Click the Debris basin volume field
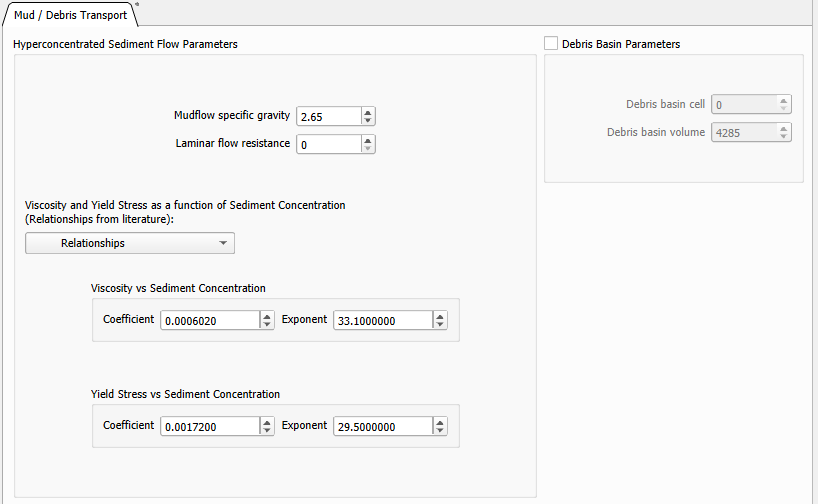This screenshot has height=504, width=818. (x=743, y=132)
